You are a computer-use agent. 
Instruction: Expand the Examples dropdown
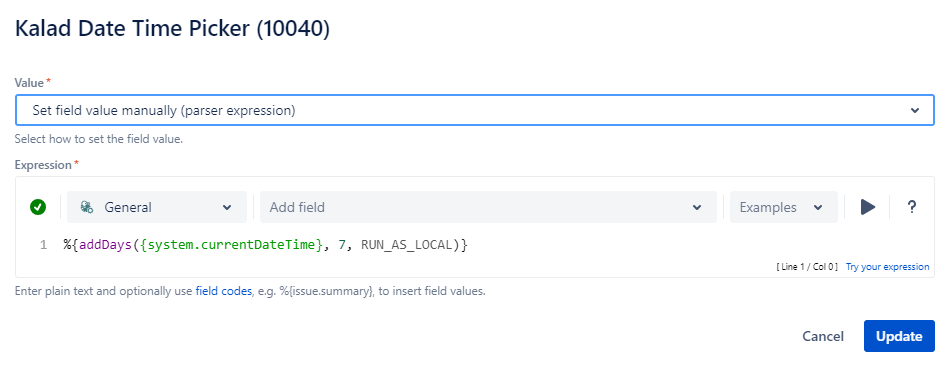point(784,207)
